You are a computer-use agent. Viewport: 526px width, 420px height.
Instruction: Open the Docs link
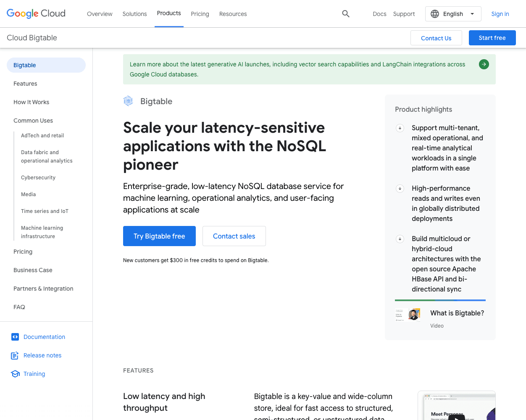click(379, 14)
